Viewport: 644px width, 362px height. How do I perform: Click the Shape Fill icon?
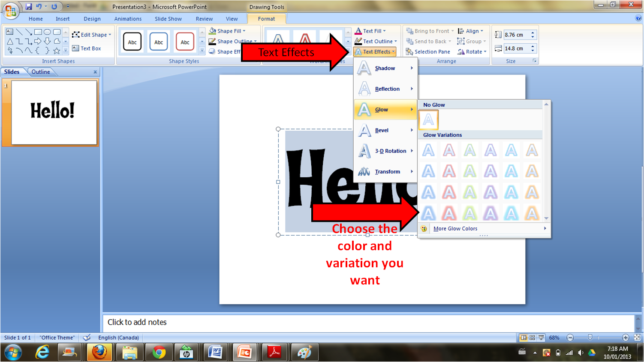point(213,30)
